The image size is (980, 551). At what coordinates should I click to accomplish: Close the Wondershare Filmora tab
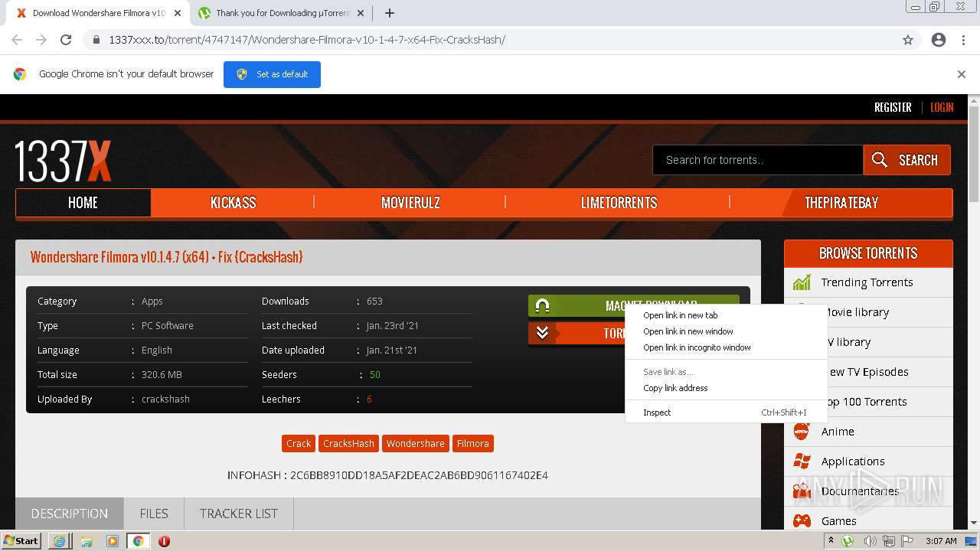tap(176, 13)
